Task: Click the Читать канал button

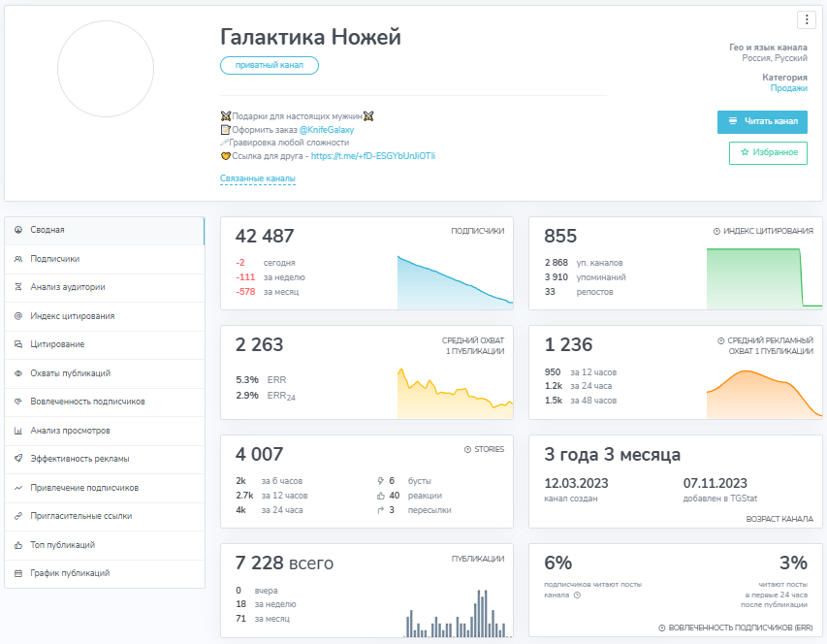Action: click(x=762, y=122)
